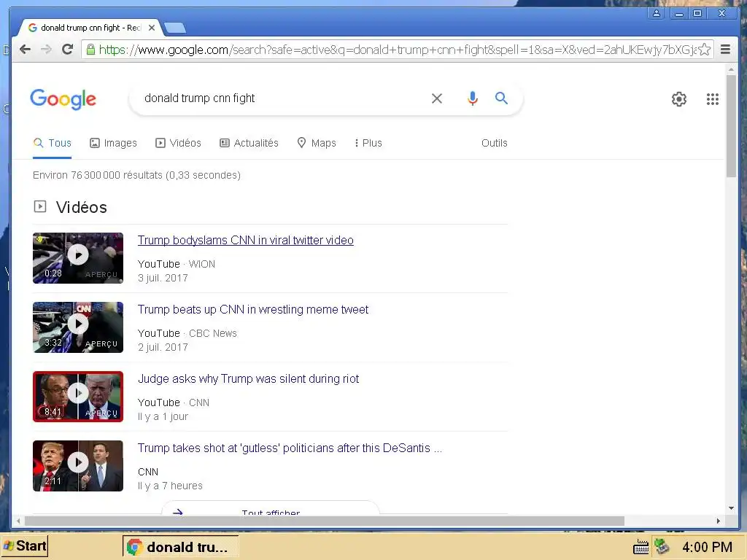Click the horizontal scrollbar thumb

324,521
